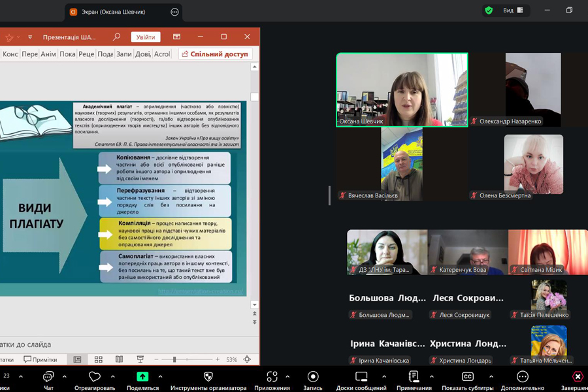Open Доски сообщений whiteboards
This screenshot has width=588, height=392.
click(361, 376)
